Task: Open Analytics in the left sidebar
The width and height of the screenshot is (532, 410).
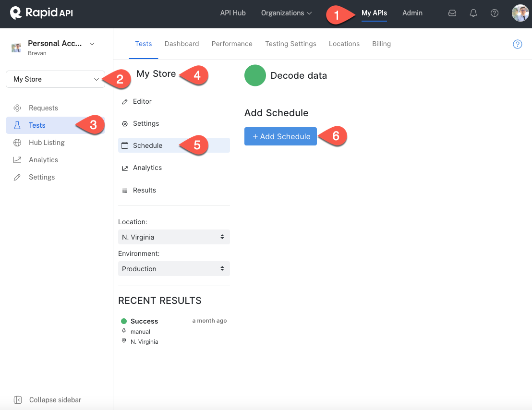Action: [55, 160]
